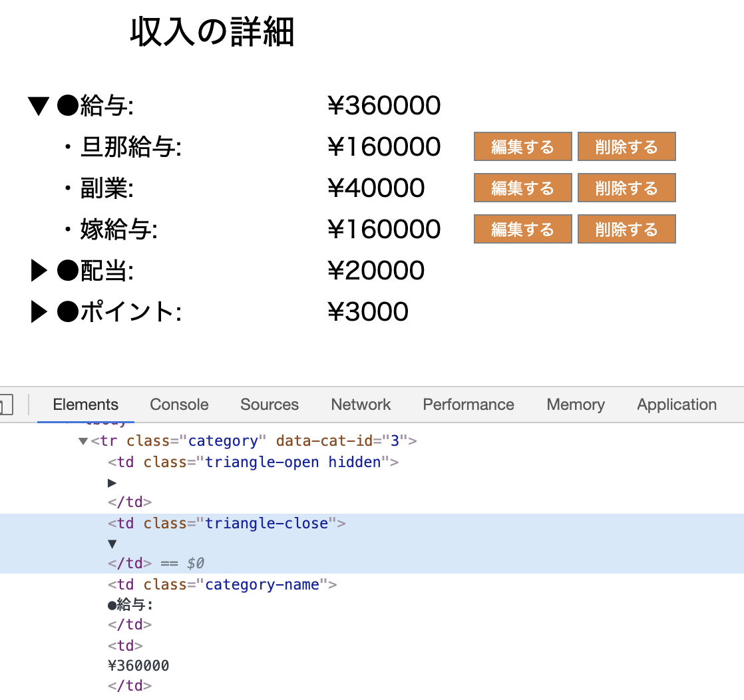Click the ¥360000 text node in DOM tree
This screenshot has width=744, height=700.
click(x=138, y=666)
